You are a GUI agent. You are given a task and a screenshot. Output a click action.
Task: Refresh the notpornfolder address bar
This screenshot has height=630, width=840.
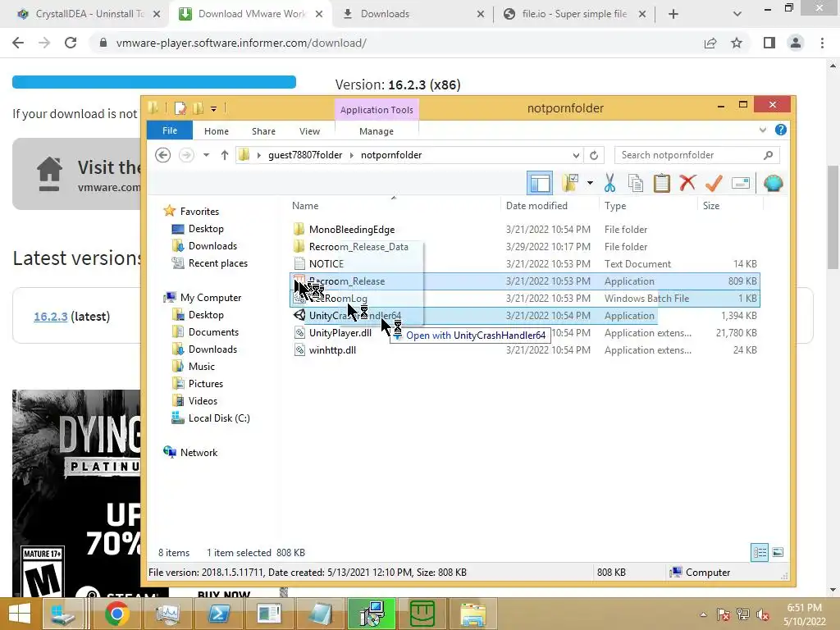[594, 155]
